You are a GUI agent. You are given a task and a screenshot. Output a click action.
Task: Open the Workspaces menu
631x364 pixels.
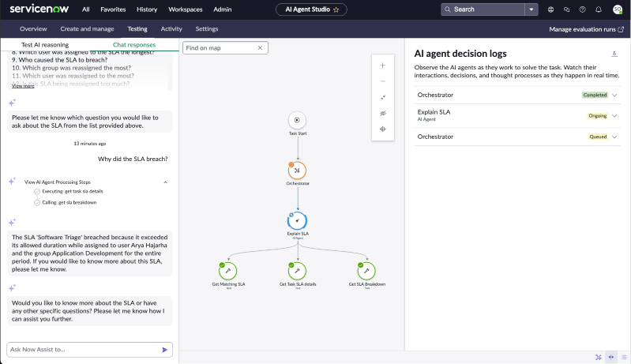pyautogui.click(x=185, y=9)
